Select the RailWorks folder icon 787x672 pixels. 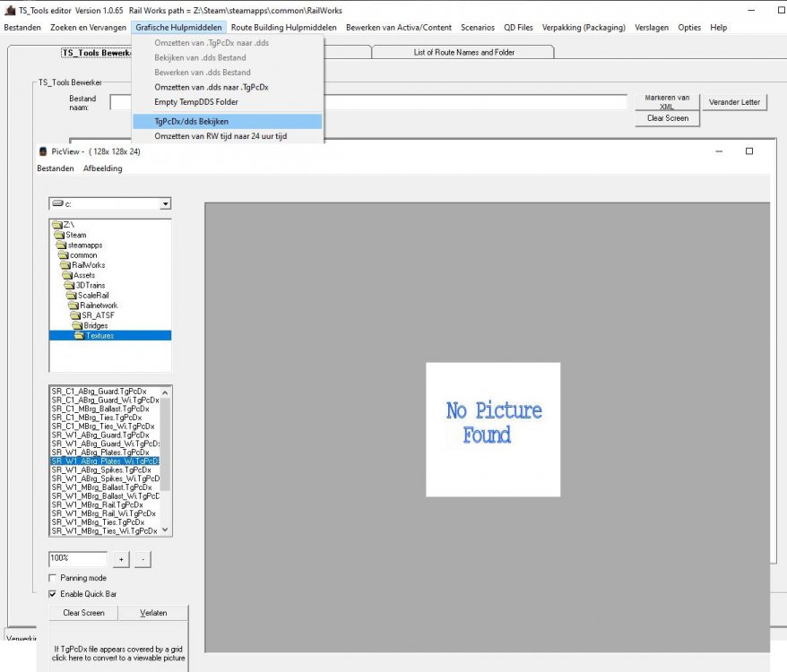pyautogui.click(x=65, y=265)
